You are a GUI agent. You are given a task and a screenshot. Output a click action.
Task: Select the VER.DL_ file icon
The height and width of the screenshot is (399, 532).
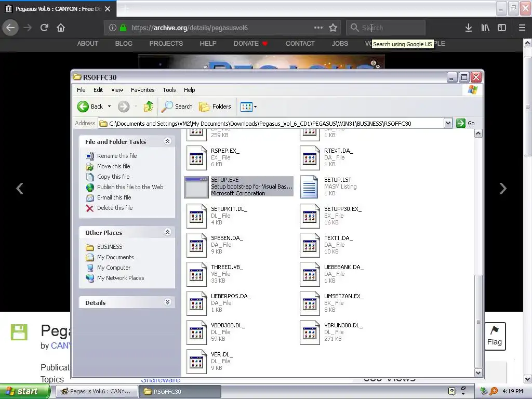point(196,362)
